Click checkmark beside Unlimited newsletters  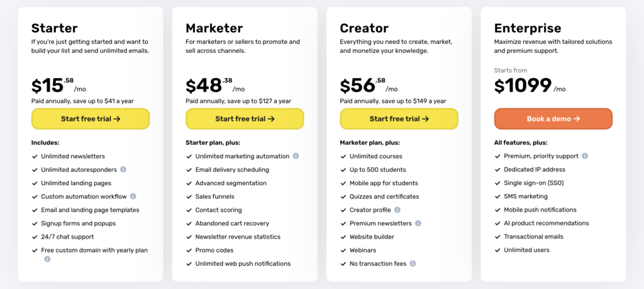[x=35, y=156]
